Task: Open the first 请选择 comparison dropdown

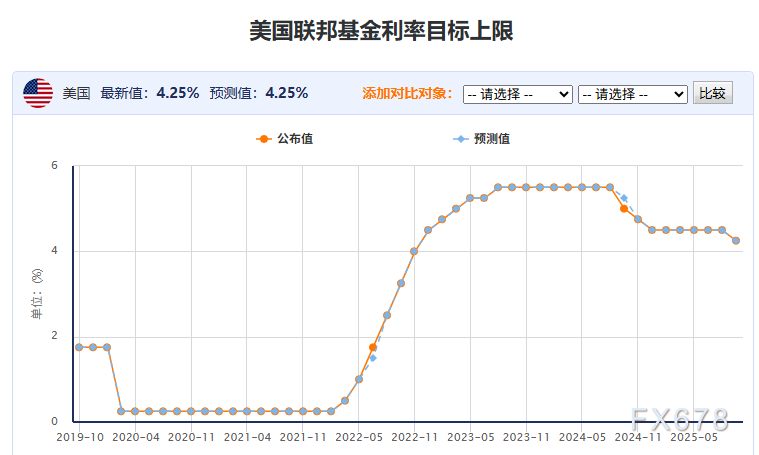Action: [x=517, y=93]
